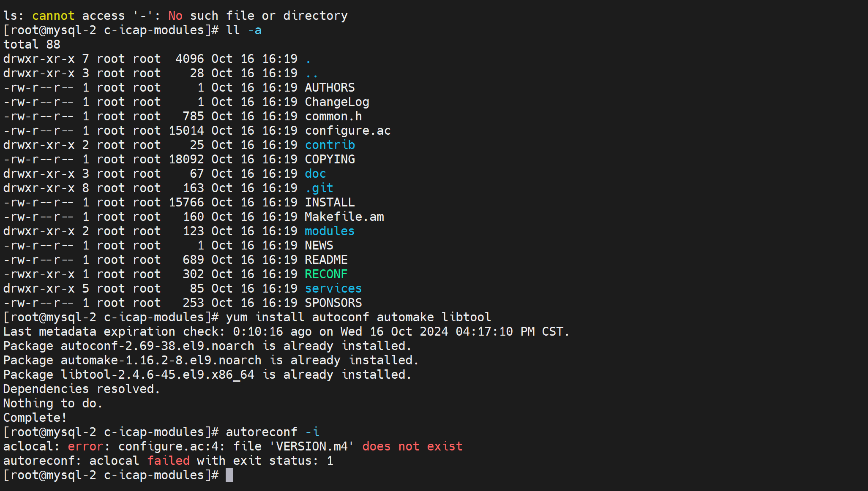Screen dimensions: 868x491
Task: Click the INSTALL file name
Action: click(x=330, y=202)
